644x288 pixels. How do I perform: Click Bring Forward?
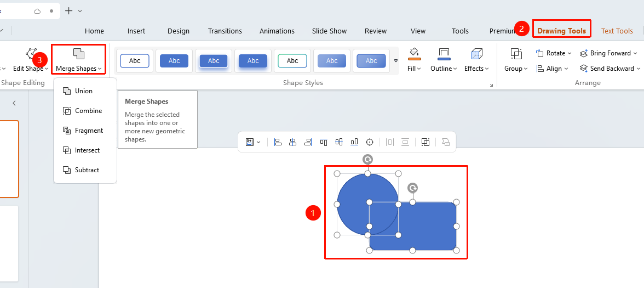[x=608, y=53]
